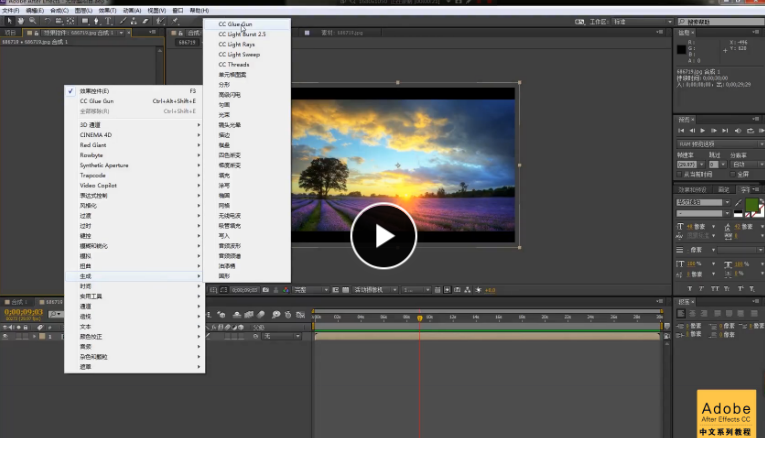Choose CC Glue Gun in submenu
The height and width of the screenshot is (461, 765).
pyautogui.click(x=247, y=24)
